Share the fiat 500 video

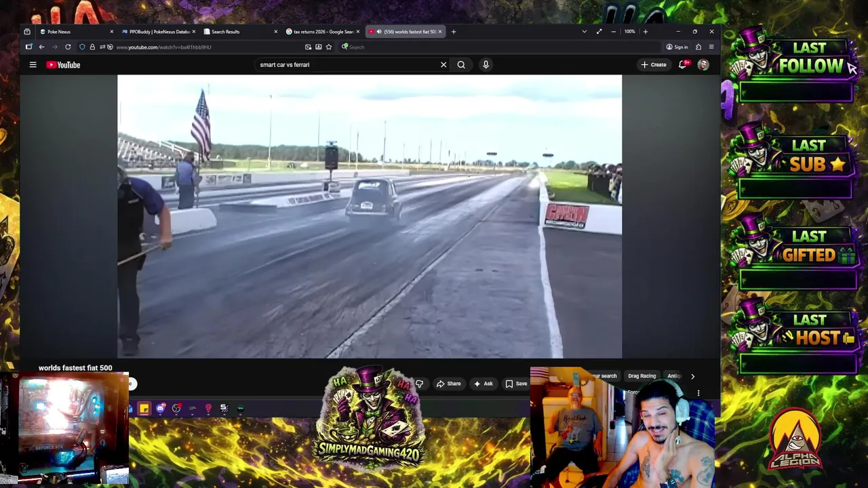449,384
